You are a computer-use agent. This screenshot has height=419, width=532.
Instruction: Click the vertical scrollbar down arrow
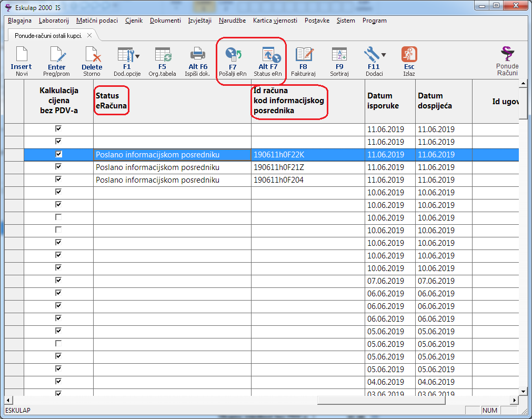[523, 391]
